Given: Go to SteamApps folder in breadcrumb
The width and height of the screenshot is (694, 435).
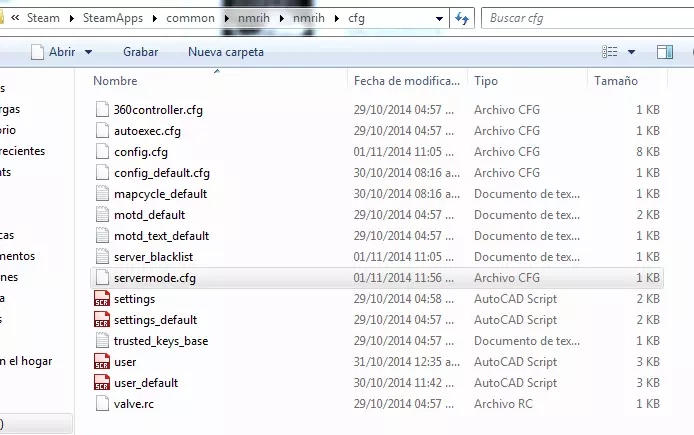Looking at the screenshot, I should (x=113, y=18).
